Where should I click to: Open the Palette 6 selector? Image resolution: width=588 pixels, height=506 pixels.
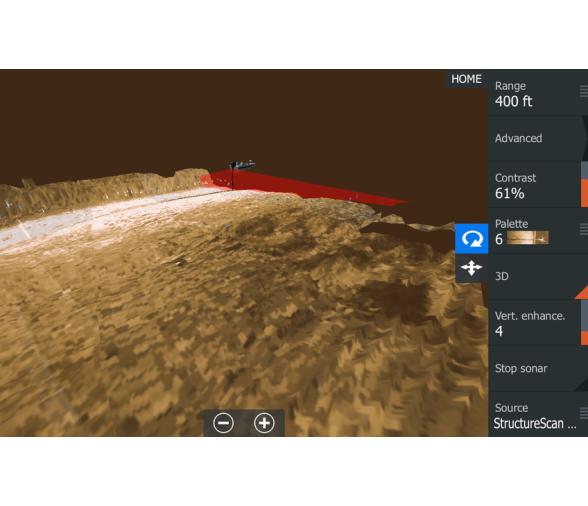538,231
